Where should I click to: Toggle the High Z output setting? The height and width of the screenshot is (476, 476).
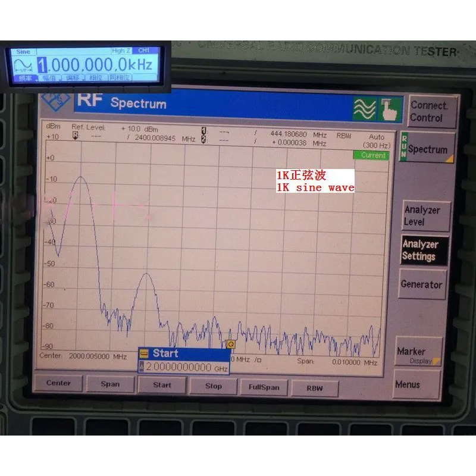coord(121,51)
